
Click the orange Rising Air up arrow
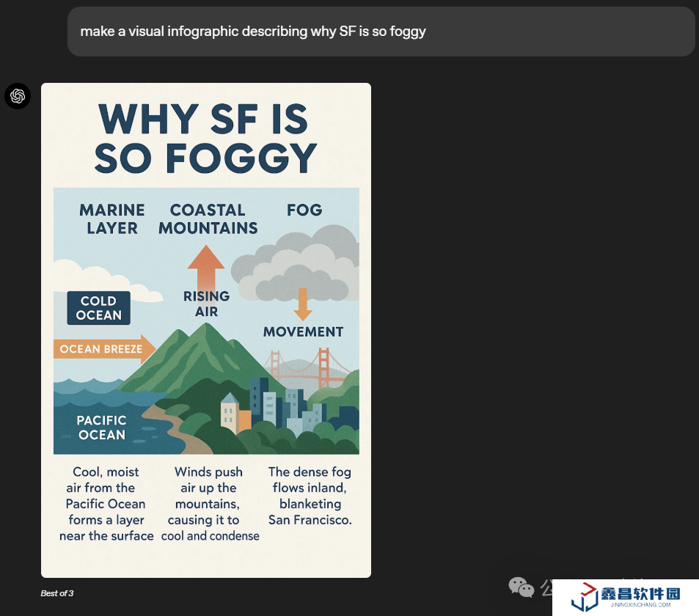206,266
